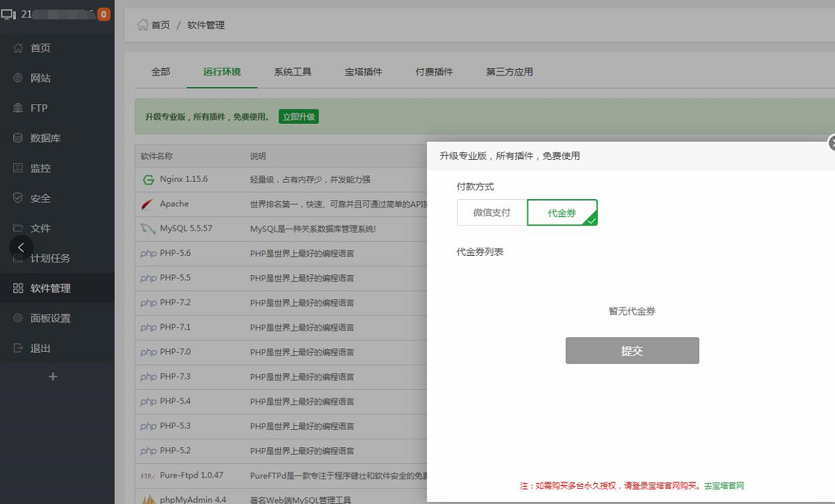The image size is (835, 504).
Task: Click the 软件管理 breadcrumb text
Action: (206, 25)
